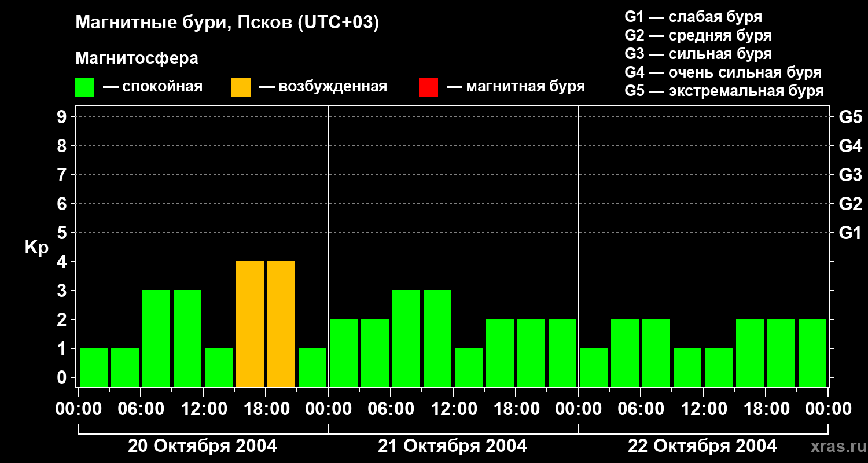Click the 'G5 — экстремальная буря' legend line
This screenshot has height=463, width=868.
point(724,91)
